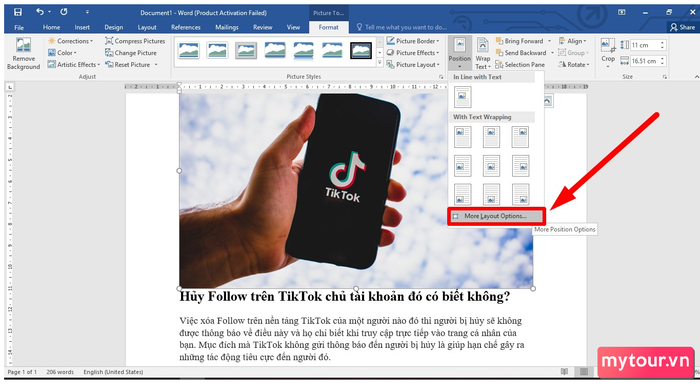Choose the middle-right text wrapping position
700x386 pixels.
click(x=521, y=166)
